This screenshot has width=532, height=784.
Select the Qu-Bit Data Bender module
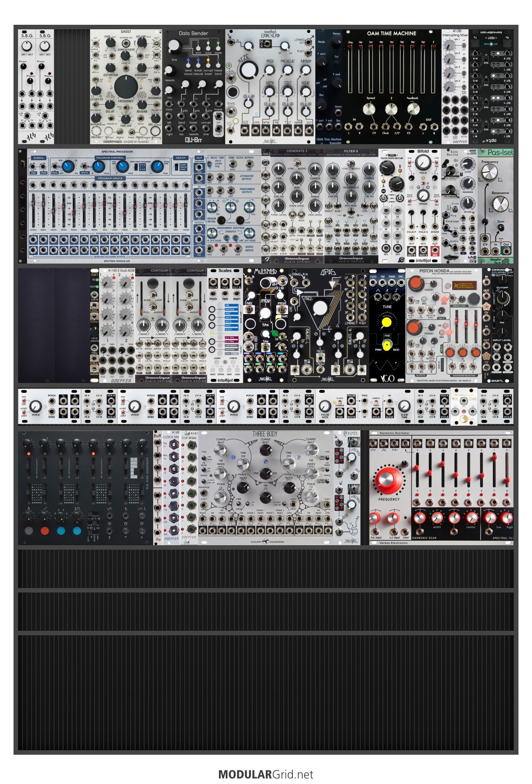(194, 87)
